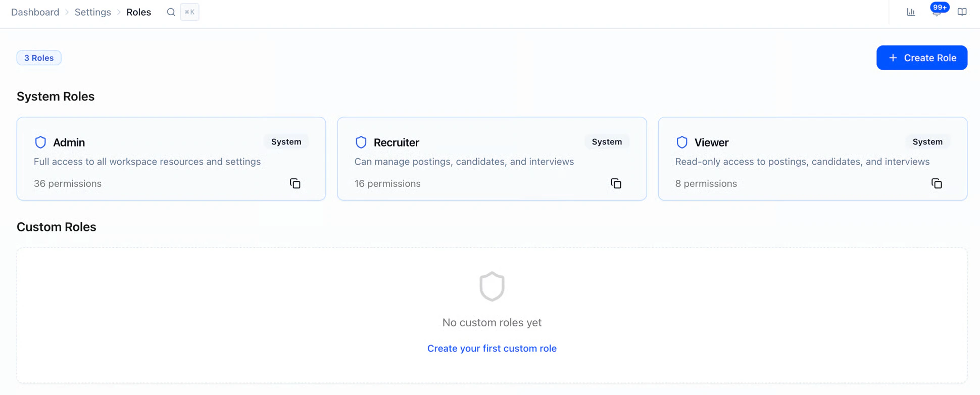The height and width of the screenshot is (395, 980).
Task: Click Create your first custom role link
Action: click(492, 348)
